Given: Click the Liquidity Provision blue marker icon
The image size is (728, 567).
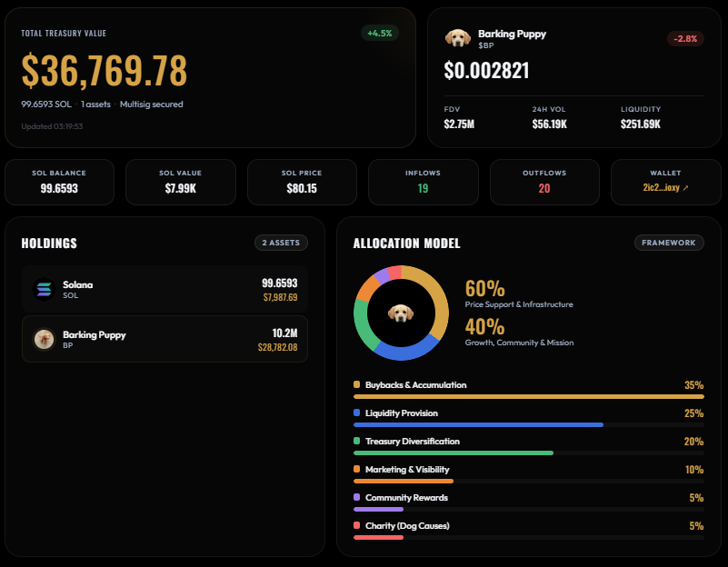Looking at the screenshot, I should [x=356, y=413].
